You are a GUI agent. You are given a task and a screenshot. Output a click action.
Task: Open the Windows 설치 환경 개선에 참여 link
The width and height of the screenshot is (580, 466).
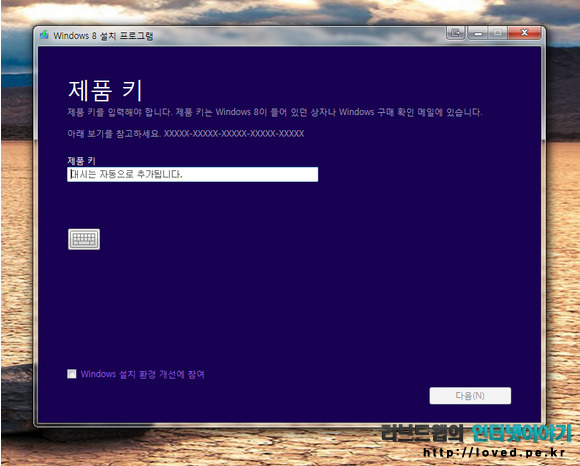[142, 374]
